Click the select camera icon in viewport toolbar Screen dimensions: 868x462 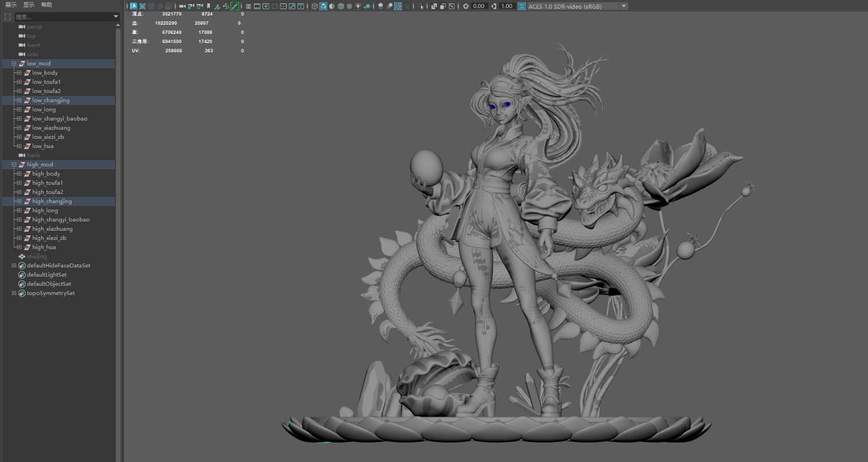point(182,6)
